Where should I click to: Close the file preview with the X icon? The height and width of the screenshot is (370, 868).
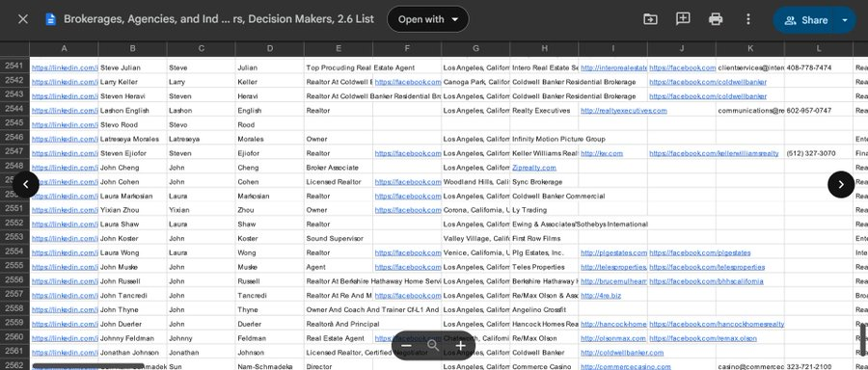click(23, 19)
